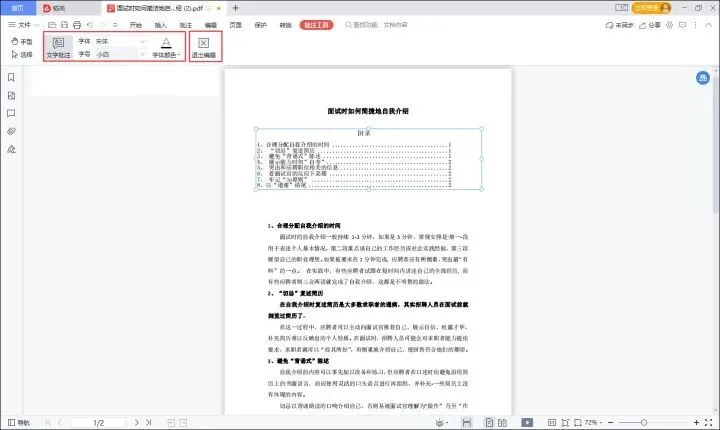720x430 pixels.
Task: Enter full screen mode icon
Action: (x=709, y=422)
